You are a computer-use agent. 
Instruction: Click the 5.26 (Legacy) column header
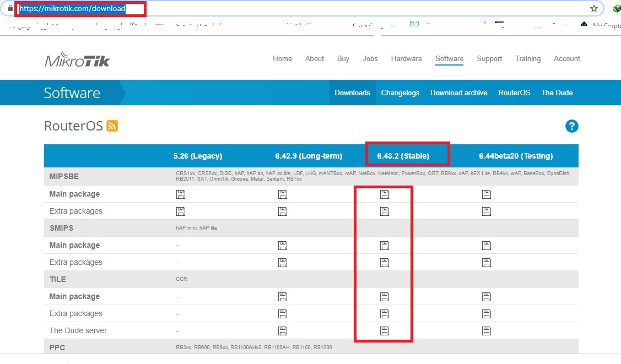pos(198,156)
